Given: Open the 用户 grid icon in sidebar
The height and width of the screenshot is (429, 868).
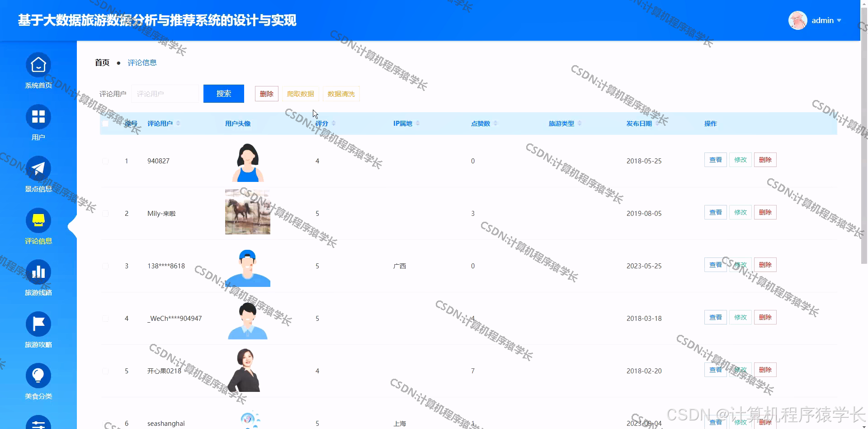Looking at the screenshot, I should (x=38, y=117).
